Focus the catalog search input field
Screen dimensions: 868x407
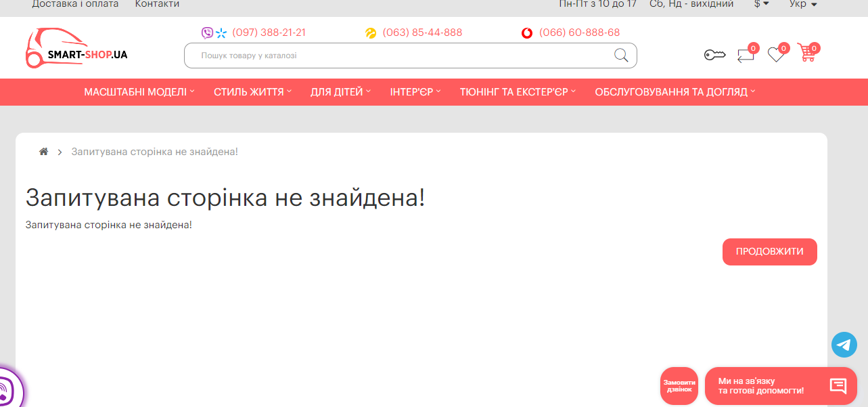coord(399,56)
